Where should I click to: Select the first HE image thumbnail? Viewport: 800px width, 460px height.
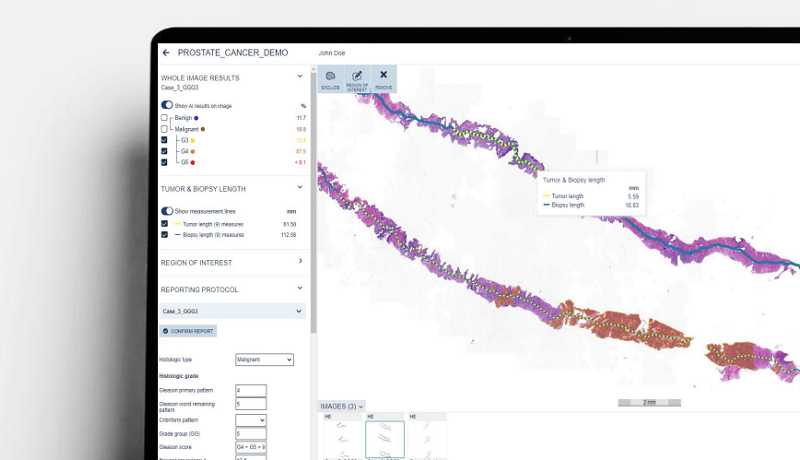tap(340, 438)
